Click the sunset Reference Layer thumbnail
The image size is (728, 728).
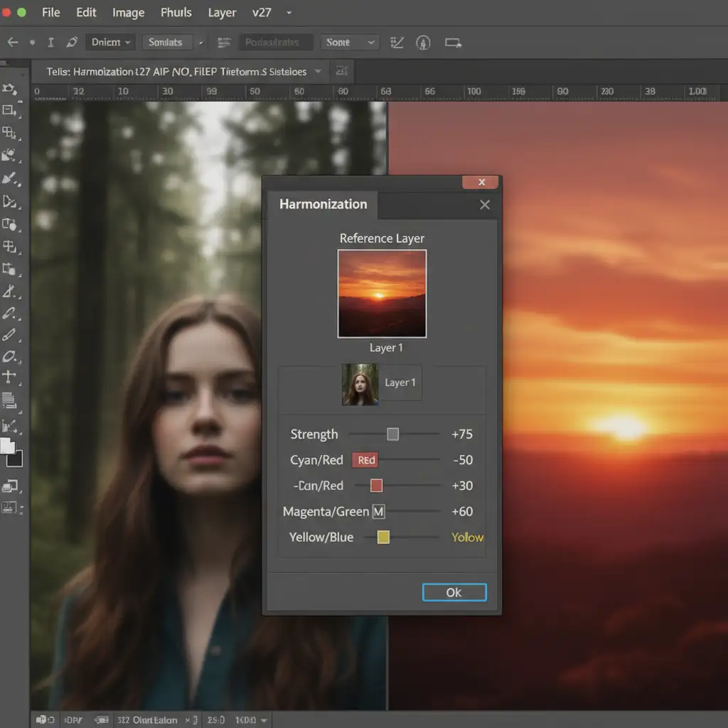[382, 293]
